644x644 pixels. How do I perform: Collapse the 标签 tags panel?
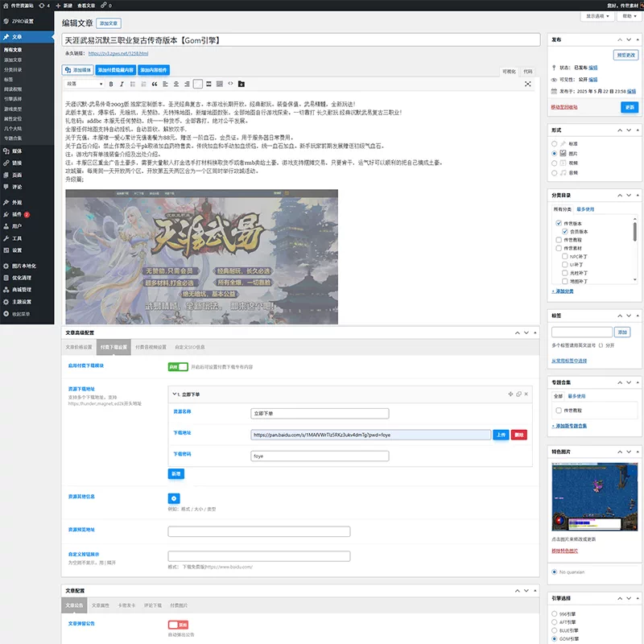point(638,316)
